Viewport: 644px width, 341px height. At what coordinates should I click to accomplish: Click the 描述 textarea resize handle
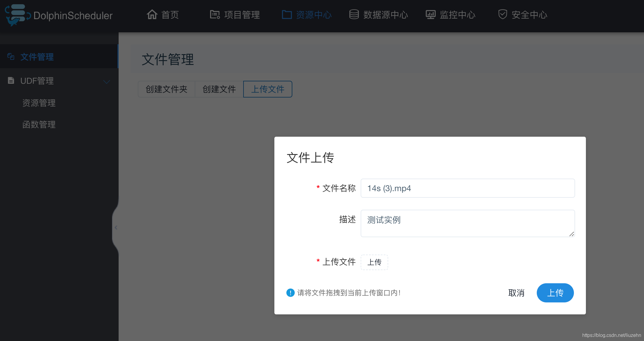[572, 234]
